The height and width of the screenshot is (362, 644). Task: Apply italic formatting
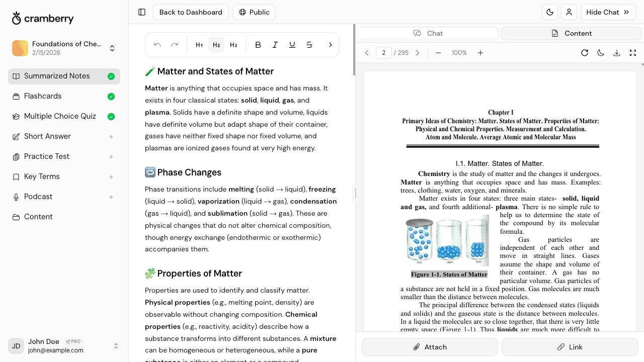(x=275, y=45)
